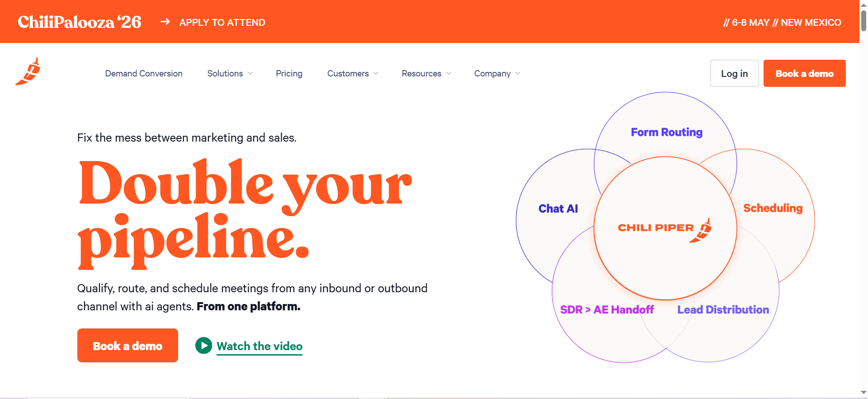The height and width of the screenshot is (399, 868).
Task: Click the Chili Piper pepper logo in navbar
Action: point(28,71)
